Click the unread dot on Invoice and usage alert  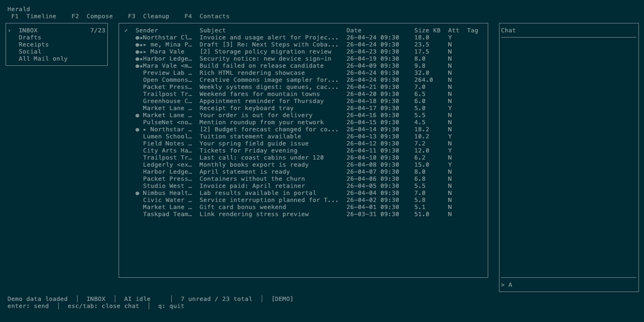tap(137, 38)
